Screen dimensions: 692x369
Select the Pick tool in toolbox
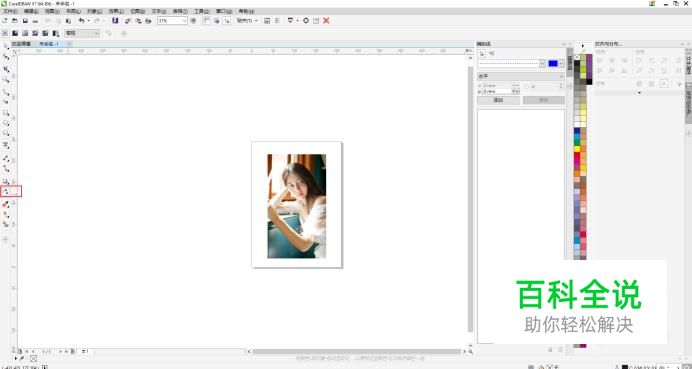(6, 46)
